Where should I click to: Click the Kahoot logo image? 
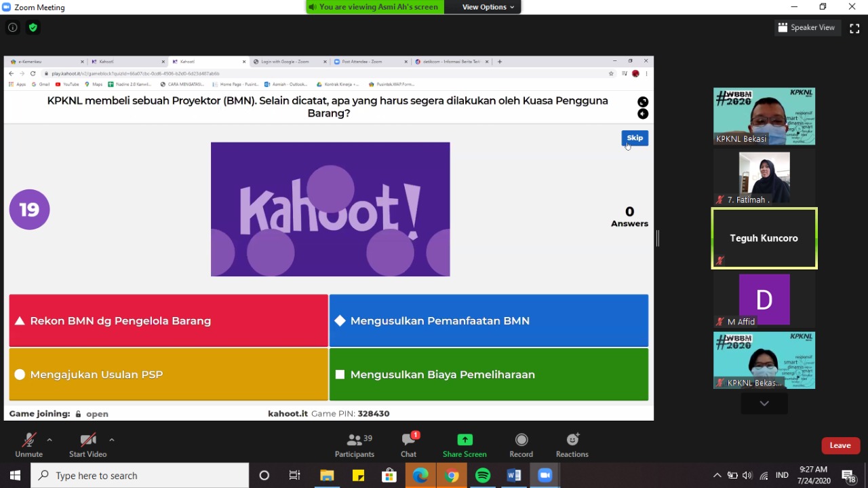point(330,209)
